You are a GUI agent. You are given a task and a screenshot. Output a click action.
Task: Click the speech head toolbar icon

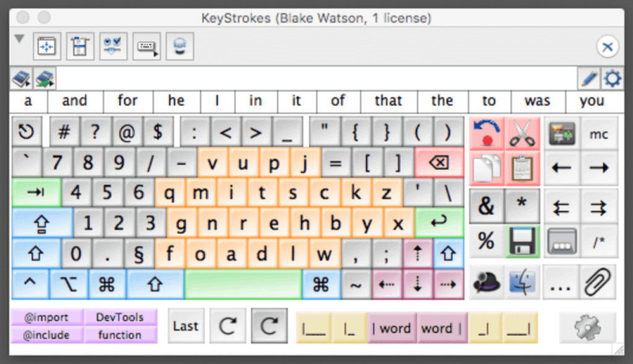click(x=180, y=46)
